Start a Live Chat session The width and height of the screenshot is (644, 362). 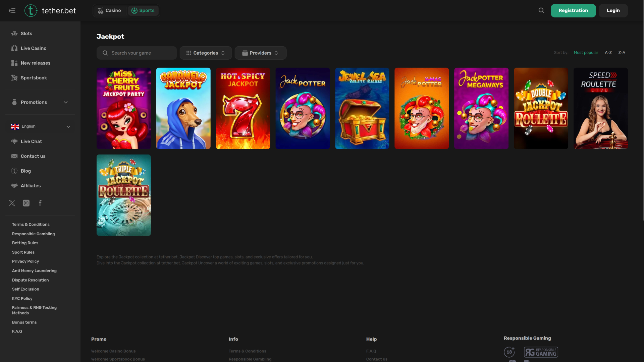coord(31,141)
